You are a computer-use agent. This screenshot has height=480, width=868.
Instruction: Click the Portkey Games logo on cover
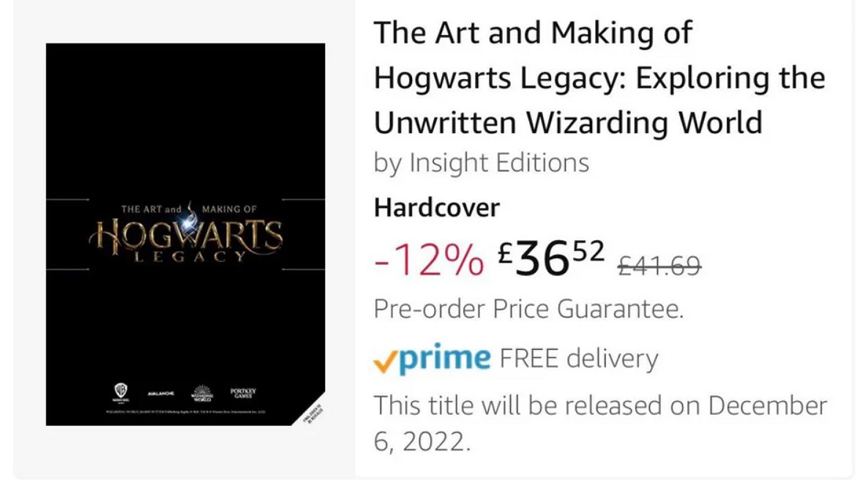[243, 394]
